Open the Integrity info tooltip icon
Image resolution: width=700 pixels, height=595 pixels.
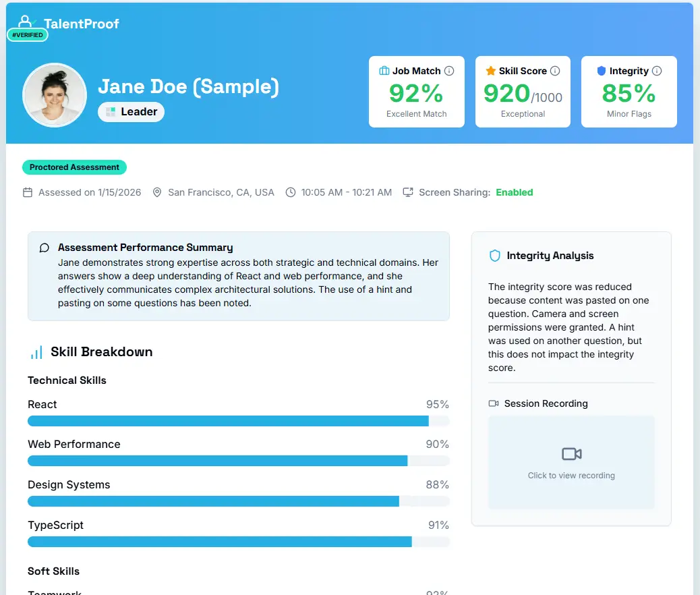(656, 70)
